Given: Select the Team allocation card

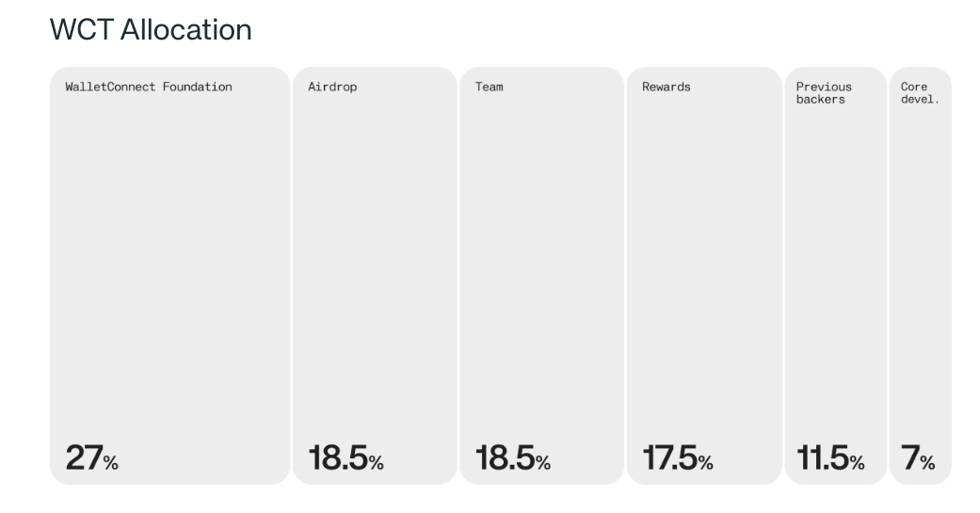Looking at the screenshot, I should [x=542, y=276].
